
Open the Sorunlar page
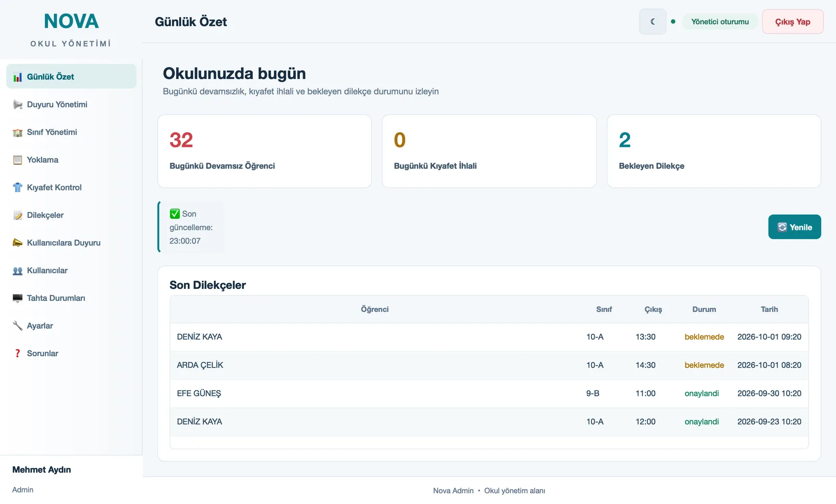[x=71, y=354]
